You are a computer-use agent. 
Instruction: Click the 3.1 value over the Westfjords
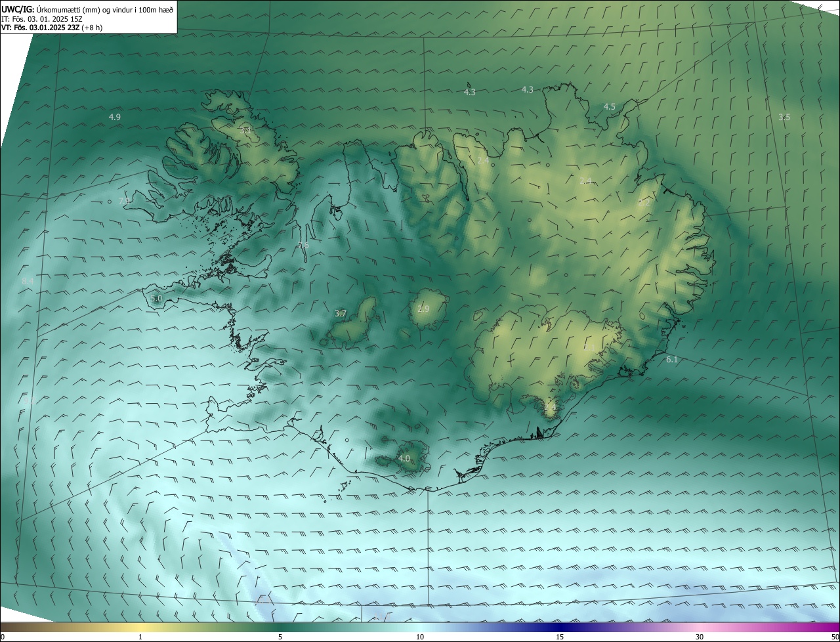[x=246, y=130]
